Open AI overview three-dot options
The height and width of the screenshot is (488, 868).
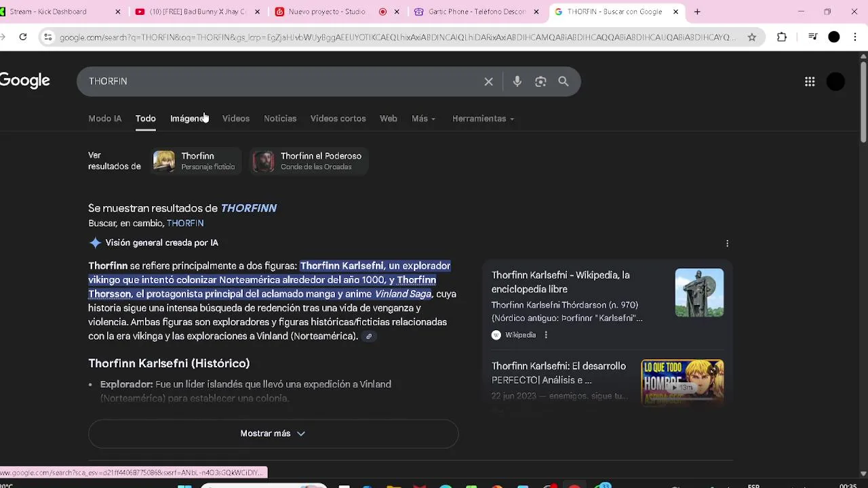(x=727, y=243)
